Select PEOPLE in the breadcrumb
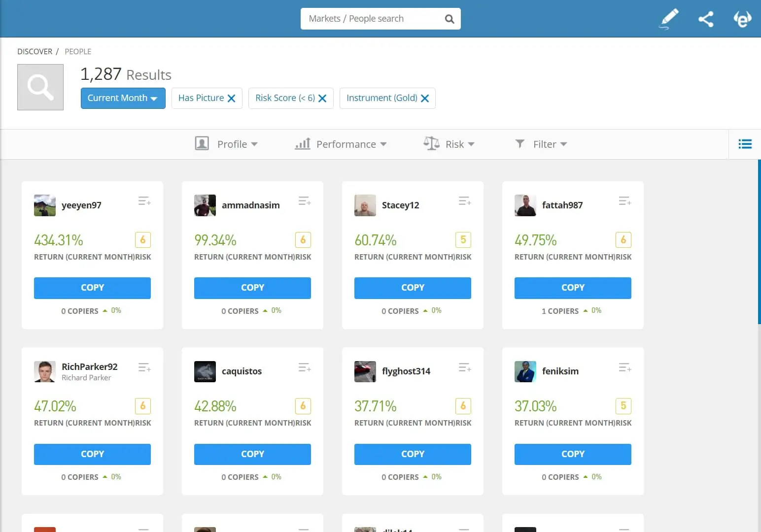Image resolution: width=761 pixels, height=532 pixels. point(77,51)
